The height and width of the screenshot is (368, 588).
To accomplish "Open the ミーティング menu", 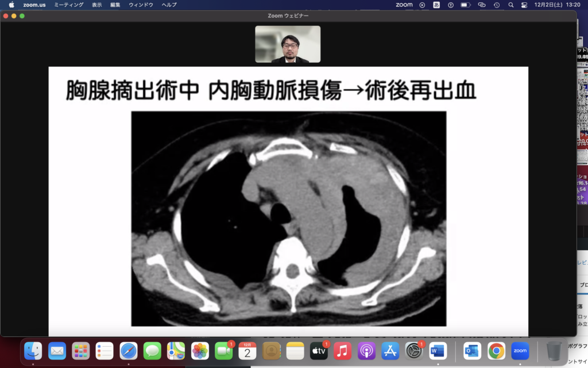I will 68,5.
